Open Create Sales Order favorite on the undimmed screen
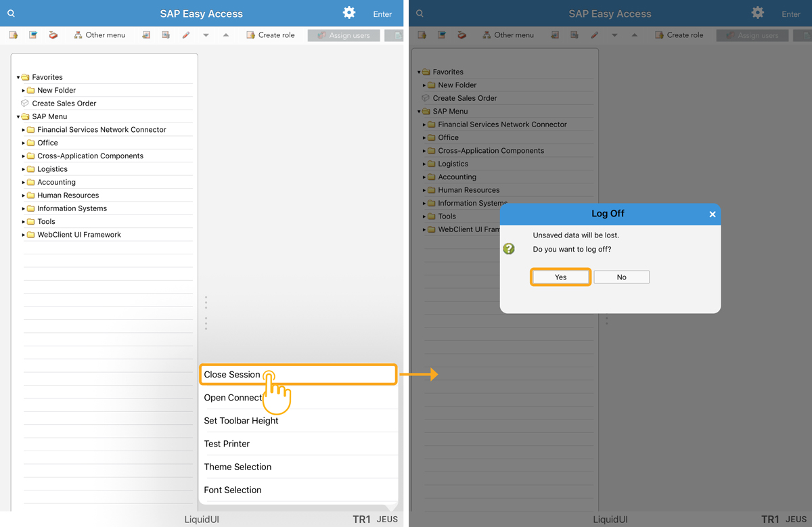 click(x=64, y=104)
